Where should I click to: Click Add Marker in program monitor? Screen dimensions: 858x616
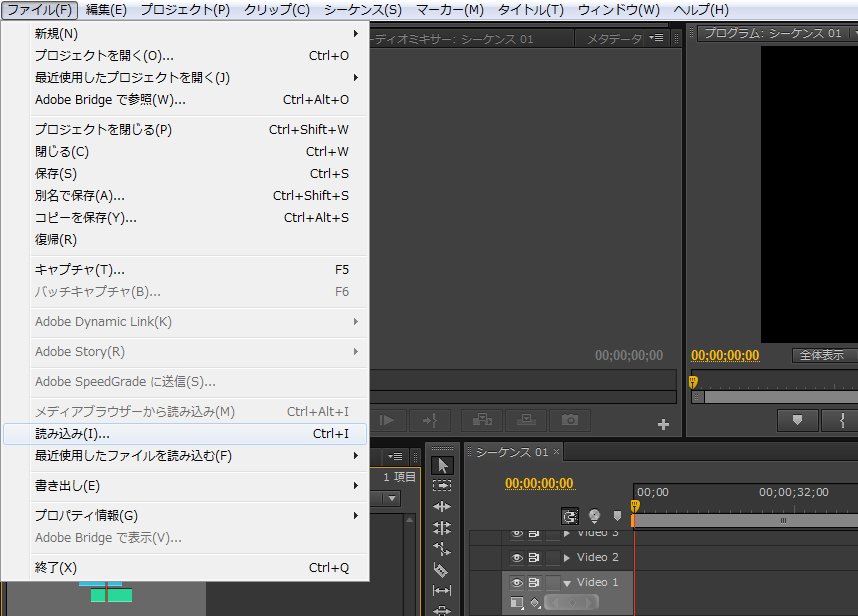(x=798, y=420)
